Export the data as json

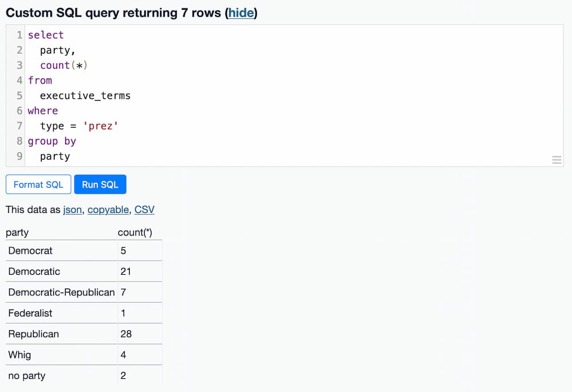[x=72, y=209]
